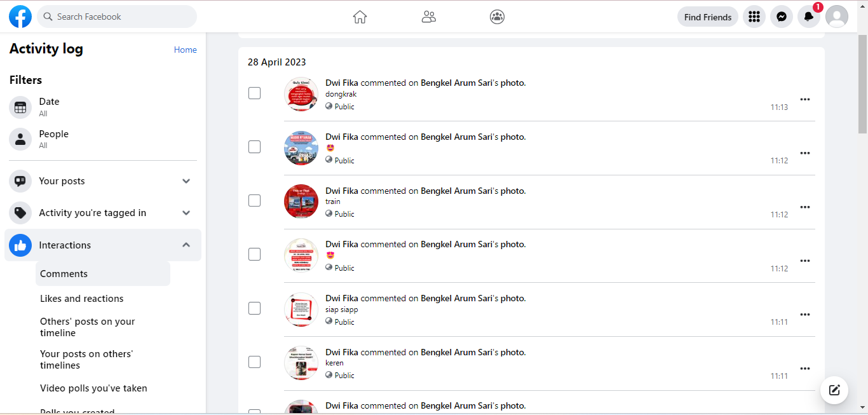
Task: Tick the checkbox for the "dongkrak" comment
Action: [x=254, y=93]
